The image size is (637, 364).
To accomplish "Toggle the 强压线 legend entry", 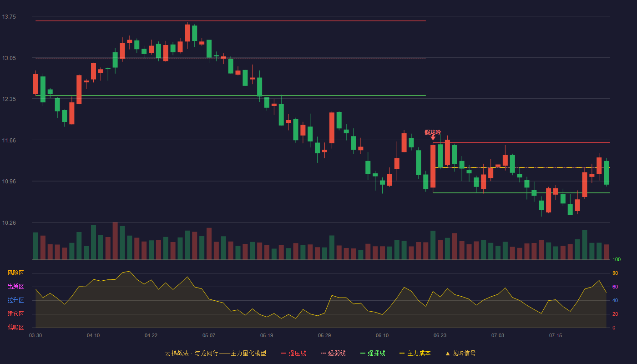I will pos(293,353).
